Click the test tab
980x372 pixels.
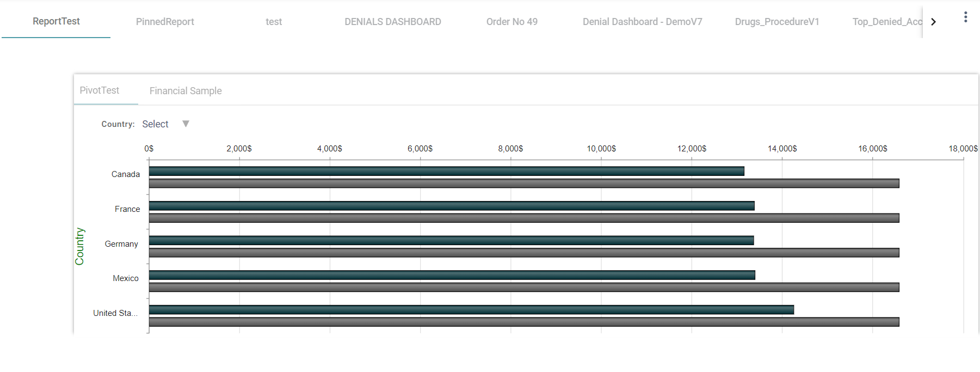pos(274,22)
